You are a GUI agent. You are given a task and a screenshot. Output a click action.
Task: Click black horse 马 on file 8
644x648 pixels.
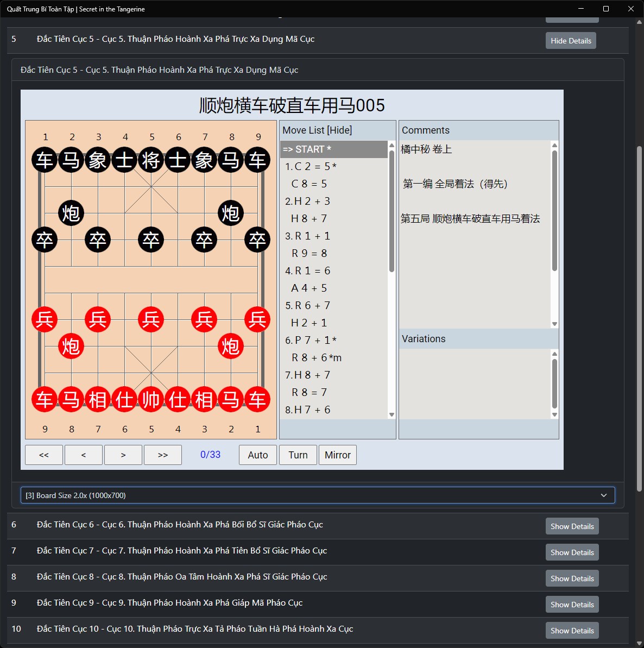(231, 160)
